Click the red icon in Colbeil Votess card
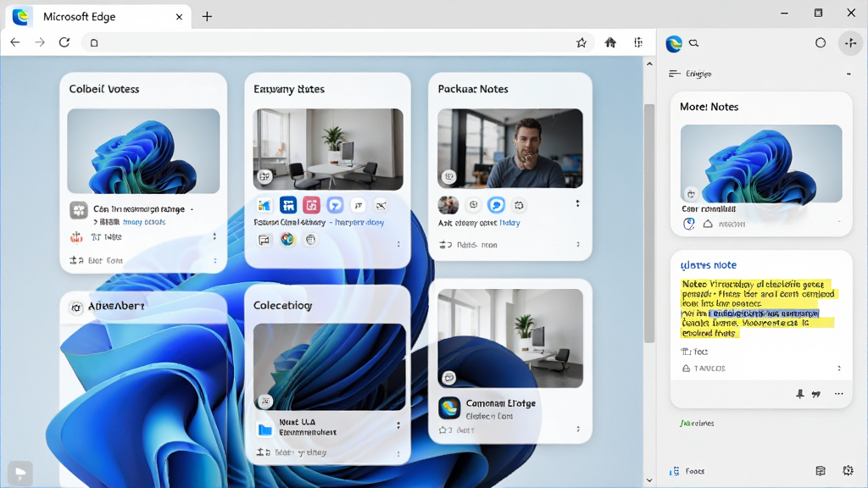 (x=76, y=237)
